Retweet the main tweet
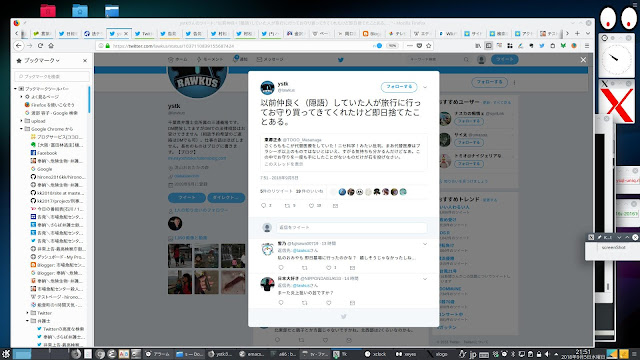 pyautogui.click(x=287, y=206)
